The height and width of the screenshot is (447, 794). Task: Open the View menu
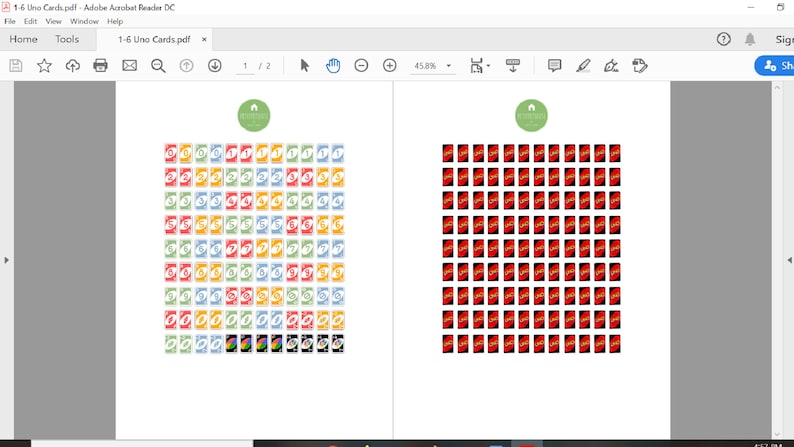(x=53, y=21)
